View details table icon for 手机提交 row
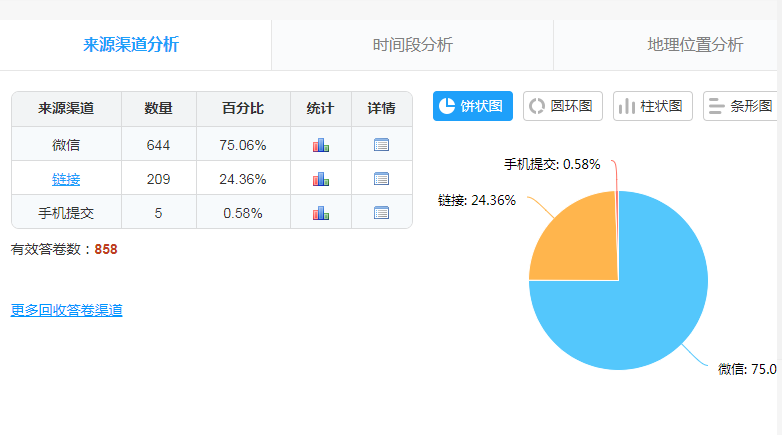 point(381,213)
